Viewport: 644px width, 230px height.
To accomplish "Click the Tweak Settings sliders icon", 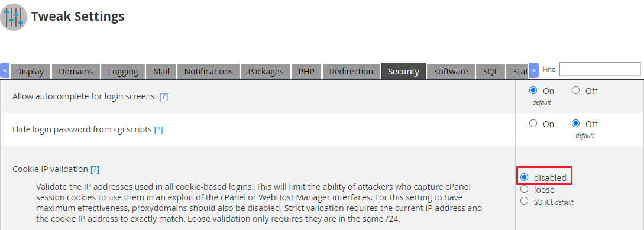I will (x=14, y=17).
